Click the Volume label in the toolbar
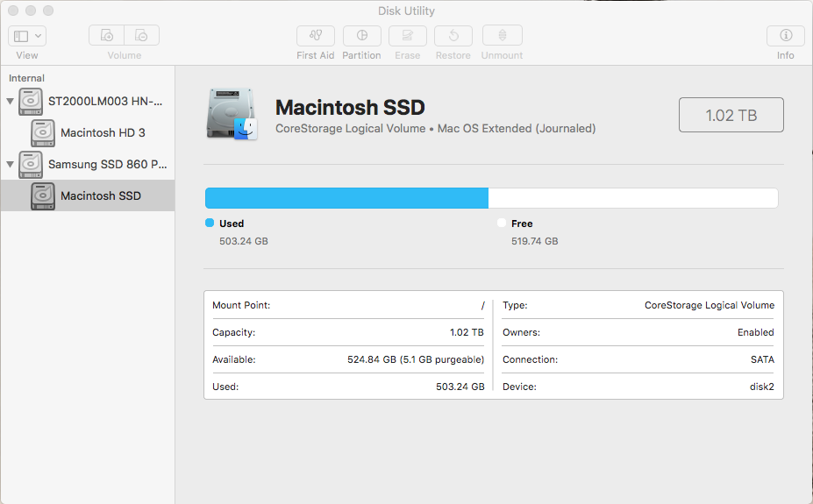Screen dimensions: 813x504 pyautogui.click(x=125, y=55)
